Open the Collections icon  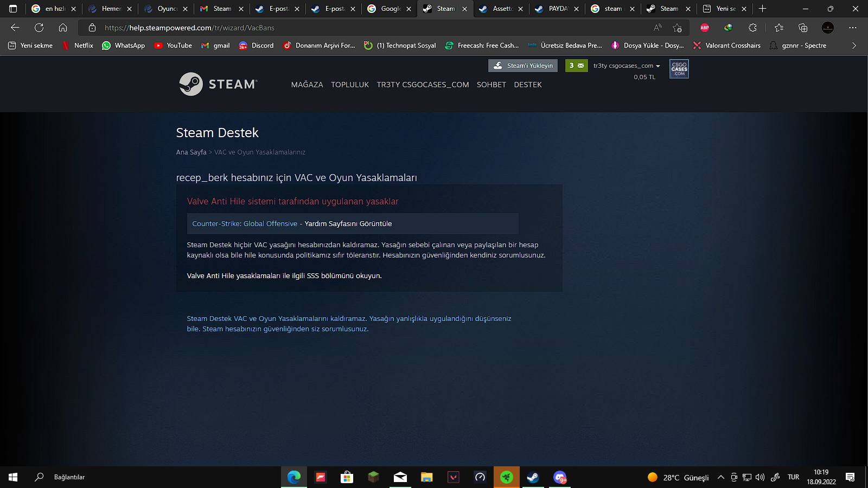803,28
